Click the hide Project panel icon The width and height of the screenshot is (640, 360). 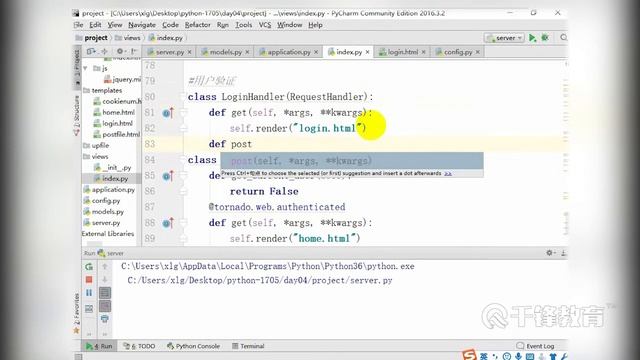tap(133, 51)
